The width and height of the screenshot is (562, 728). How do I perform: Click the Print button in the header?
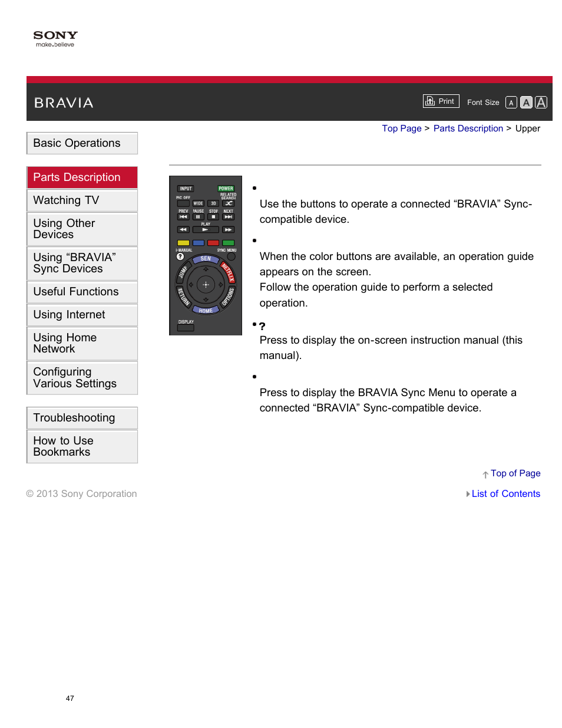[x=440, y=101]
